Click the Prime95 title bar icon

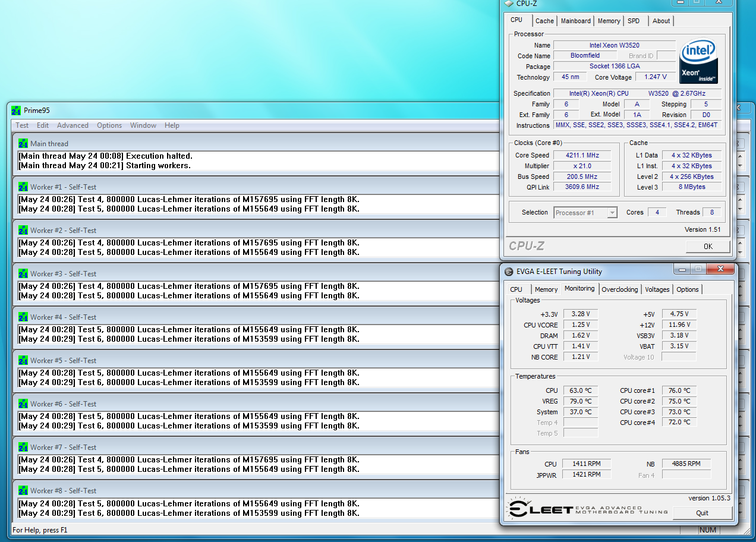17,111
